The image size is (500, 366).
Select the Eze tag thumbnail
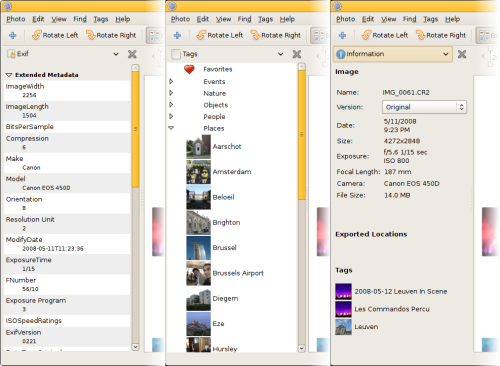(199, 324)
